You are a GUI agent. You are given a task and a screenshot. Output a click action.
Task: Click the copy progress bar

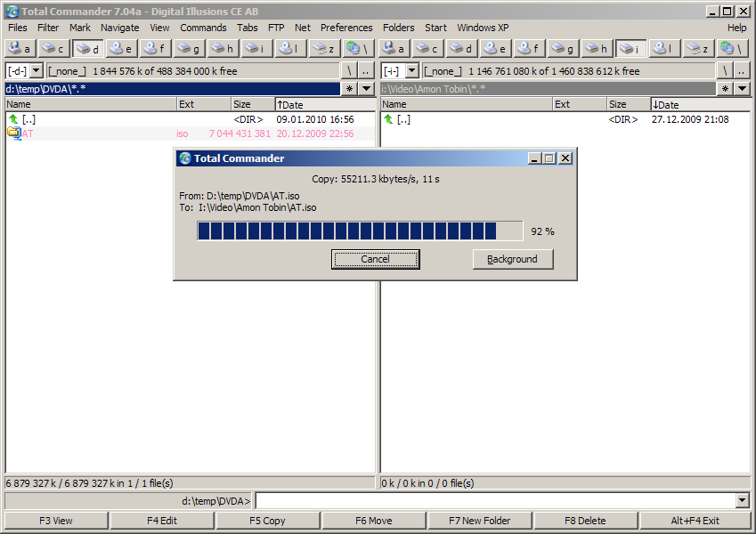click(x=360, y=231)
